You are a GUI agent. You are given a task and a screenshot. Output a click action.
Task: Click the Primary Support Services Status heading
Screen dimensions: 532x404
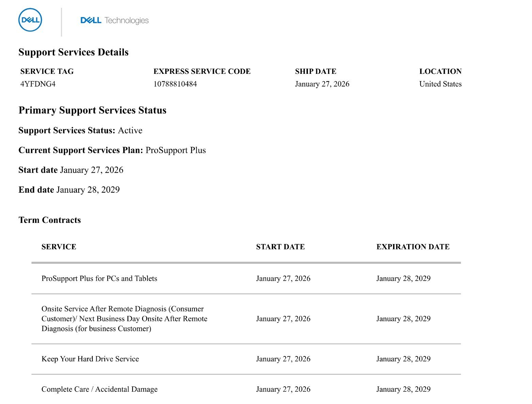pos(93,110)
